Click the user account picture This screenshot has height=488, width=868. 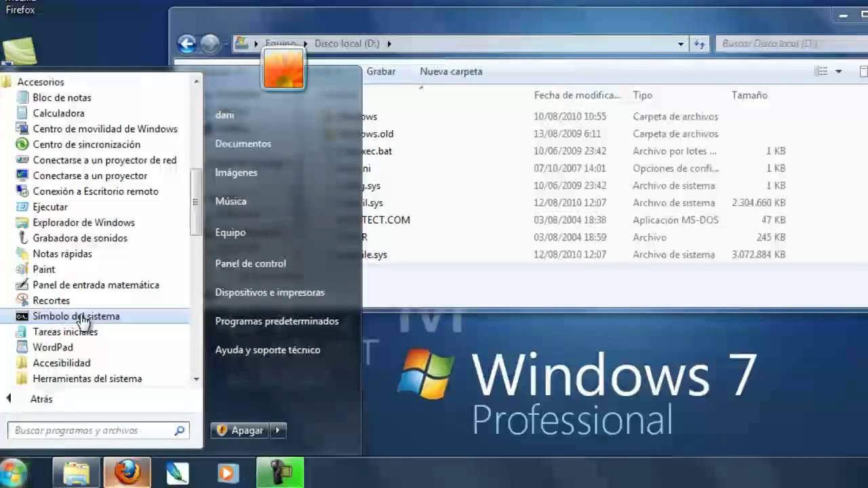283,69
